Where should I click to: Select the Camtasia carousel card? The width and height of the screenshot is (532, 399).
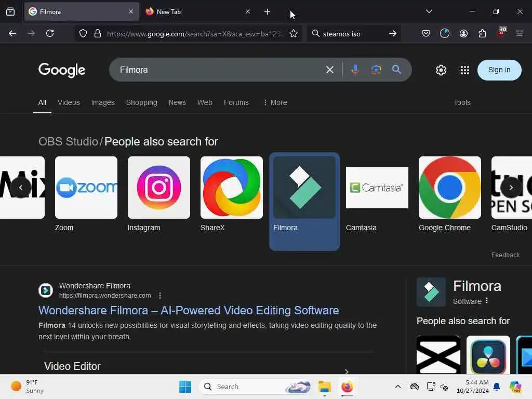click(377, 194)
